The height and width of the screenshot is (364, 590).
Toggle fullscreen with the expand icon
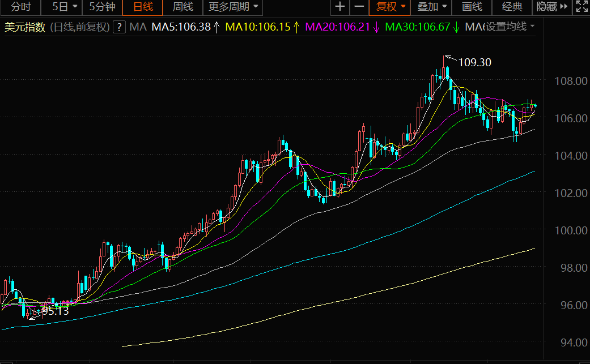(x=581, y=7)
